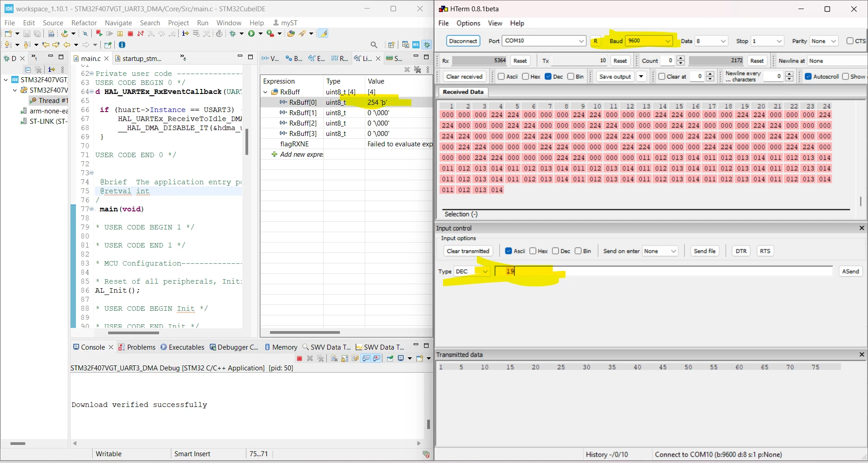Uncheck Ascii in Input options

point(509,251)
